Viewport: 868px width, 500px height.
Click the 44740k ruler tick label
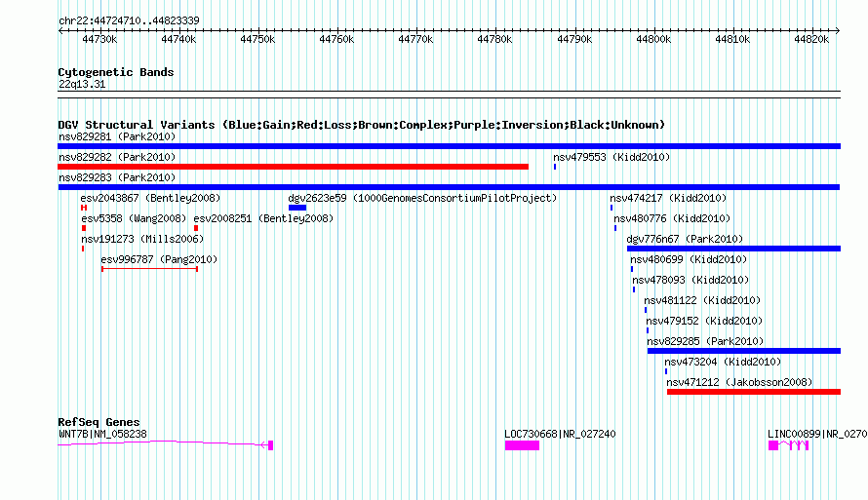coord(178,39)
